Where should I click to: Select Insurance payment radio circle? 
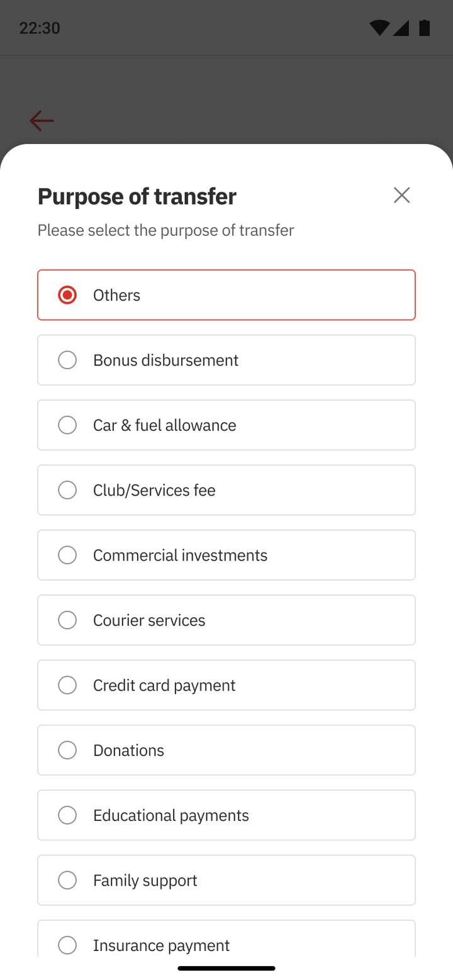[x=67, y=945]
